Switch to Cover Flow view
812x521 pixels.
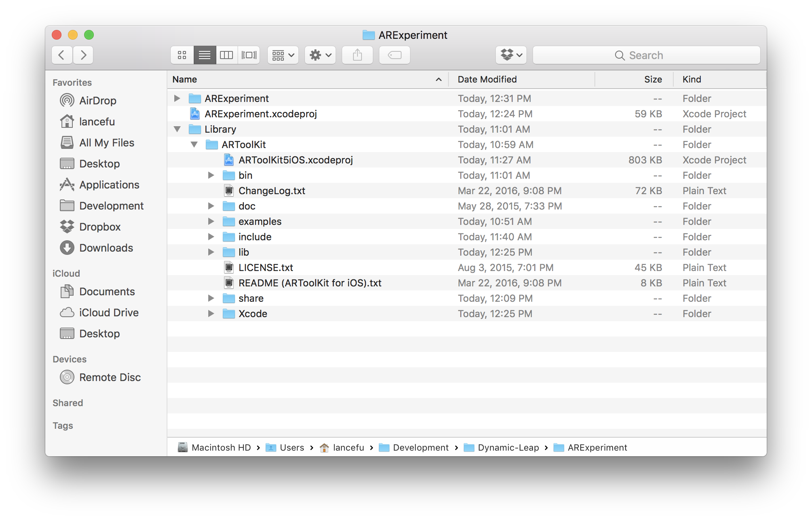(249, 55)
